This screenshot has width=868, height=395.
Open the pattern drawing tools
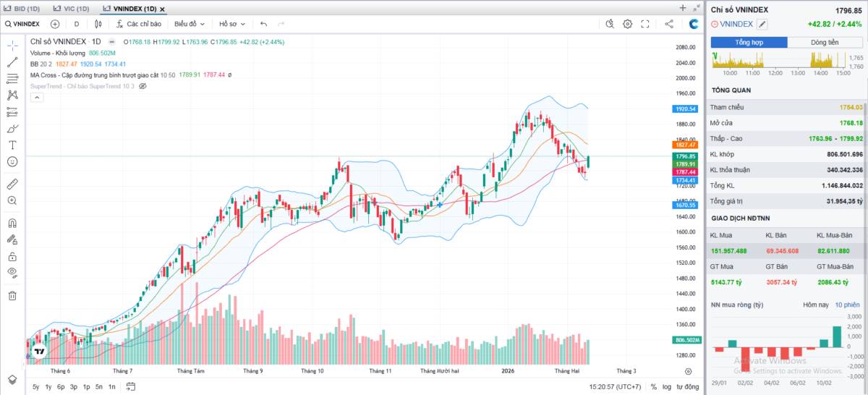12,95
